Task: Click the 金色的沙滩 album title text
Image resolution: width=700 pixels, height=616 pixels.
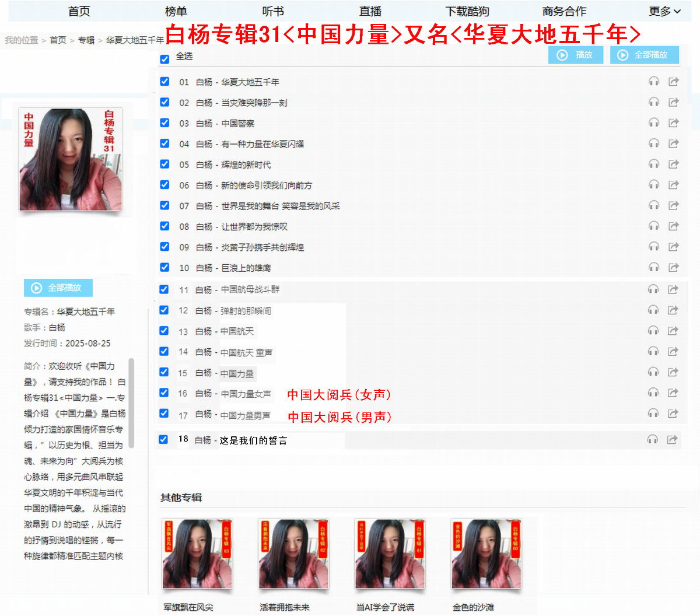Action: (473, 607)
